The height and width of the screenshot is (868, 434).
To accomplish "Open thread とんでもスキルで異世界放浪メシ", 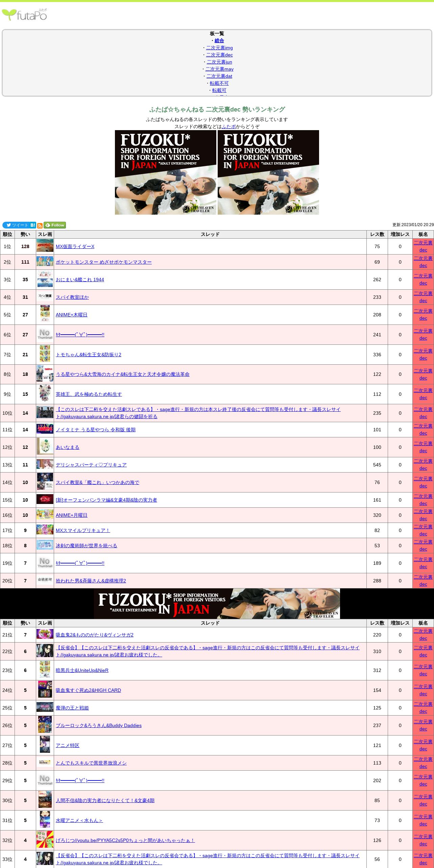I will 91,763.
